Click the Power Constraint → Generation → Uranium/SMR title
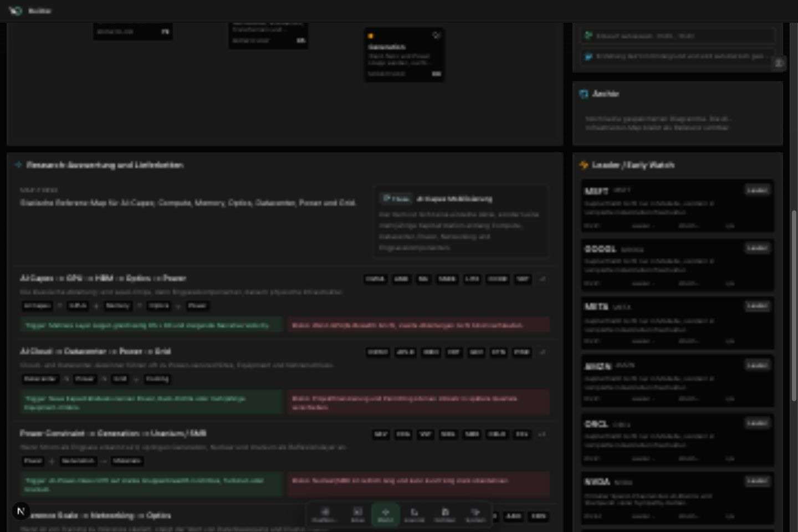The width and height of the screenshot is (798, 532). (113, 433)
